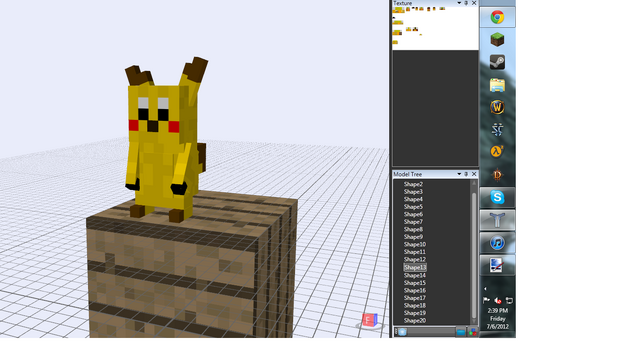Image resolution: width=640 pixels, height=361 pixels.
Task: Switch to Techne modeler taskbar icon
Action: 497,220
